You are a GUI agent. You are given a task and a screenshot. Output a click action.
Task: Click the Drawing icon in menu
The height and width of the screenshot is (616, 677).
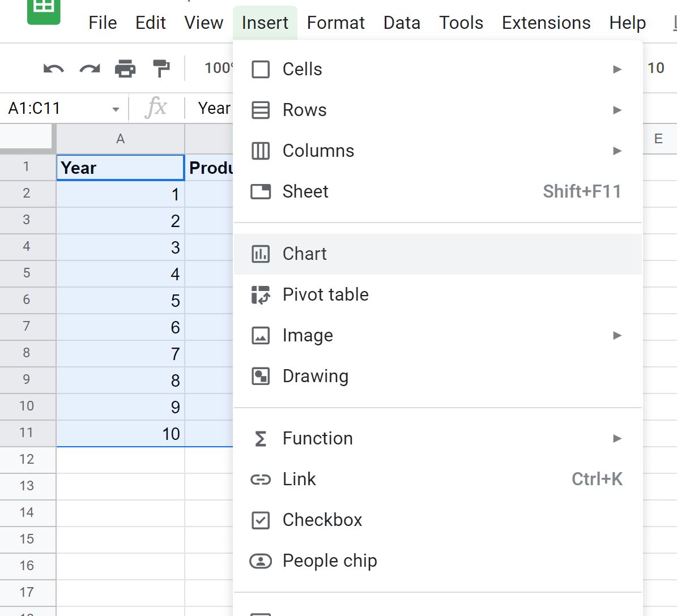(261, 376)
